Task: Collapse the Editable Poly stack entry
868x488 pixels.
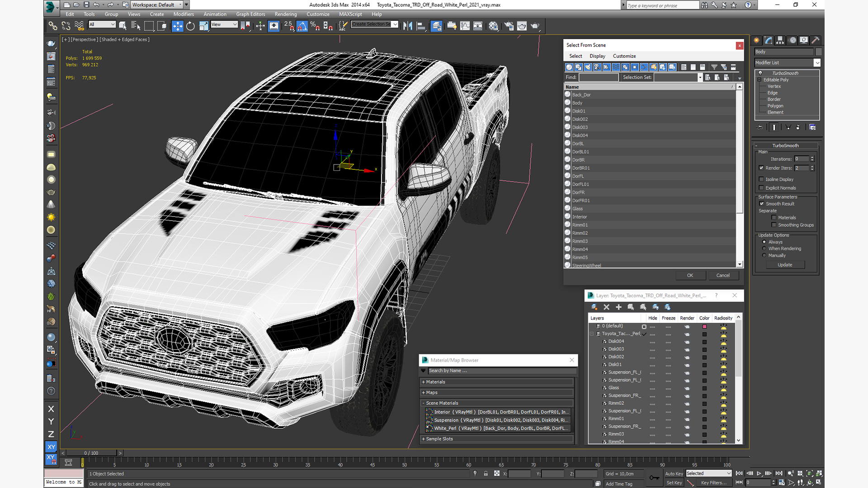Action: tap(759, 80)
